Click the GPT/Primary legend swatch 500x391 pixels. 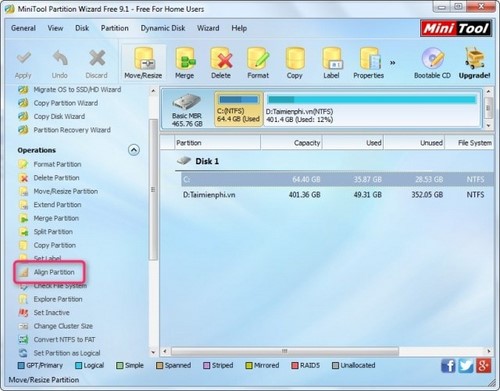21,365
